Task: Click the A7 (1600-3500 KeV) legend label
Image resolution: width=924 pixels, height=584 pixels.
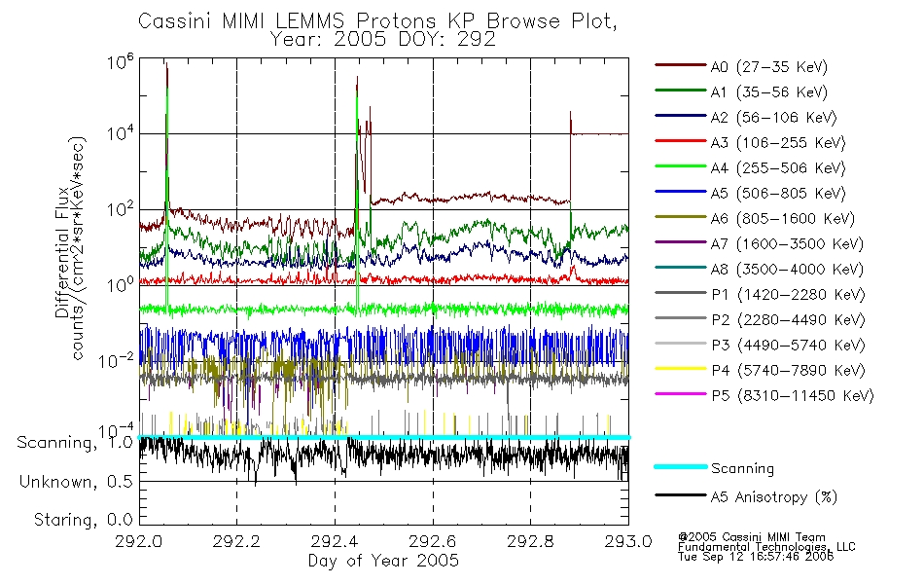Action: pos(787,245)
